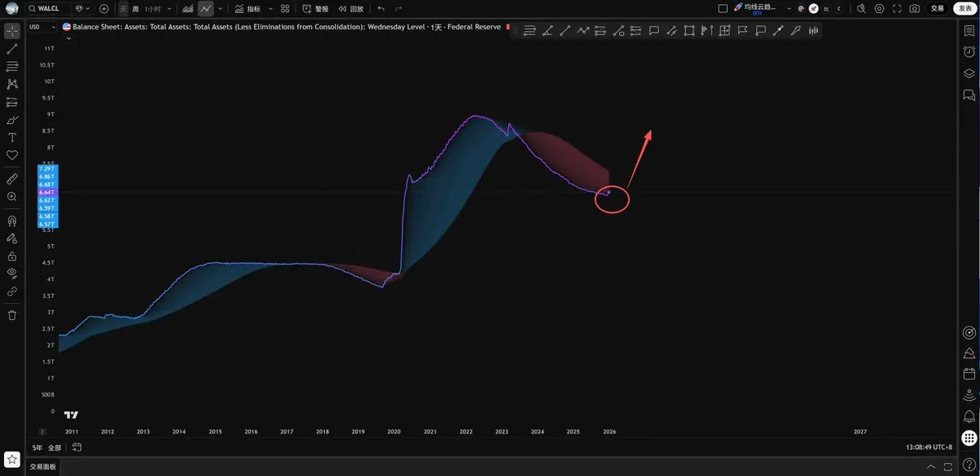Image resolution: width=980 pixels, height=476 pixels.
Task: Remove objects using the trash icon
Action: (12, 314)
